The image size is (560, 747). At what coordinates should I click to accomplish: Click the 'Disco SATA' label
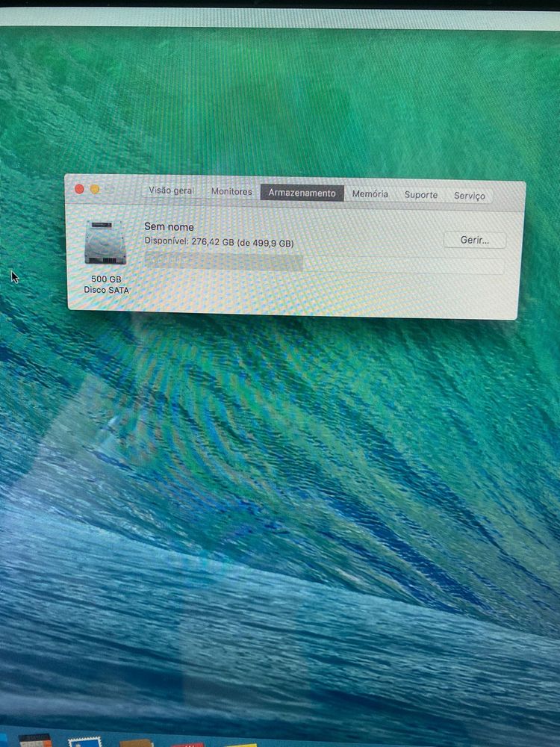(106, 290)
